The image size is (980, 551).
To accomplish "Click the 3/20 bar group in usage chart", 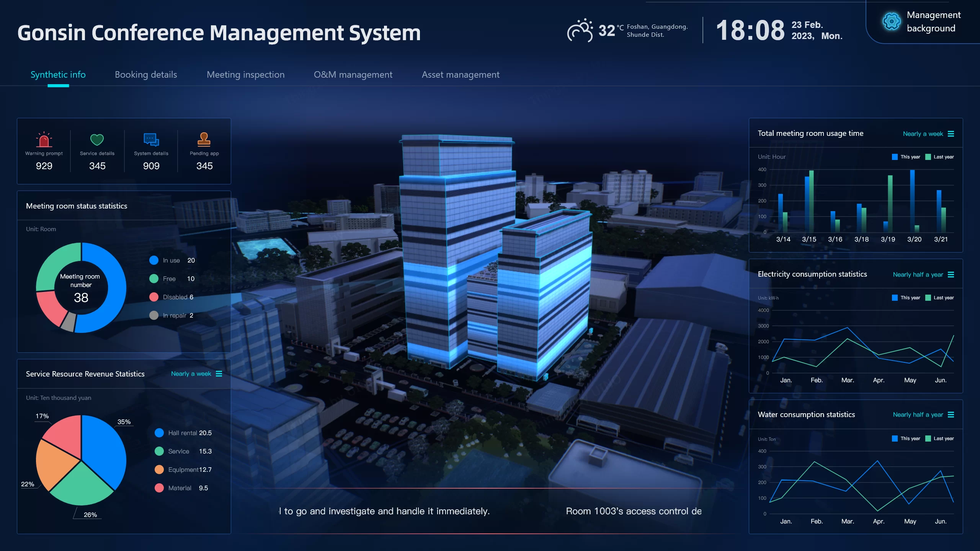I will [915, 201].
